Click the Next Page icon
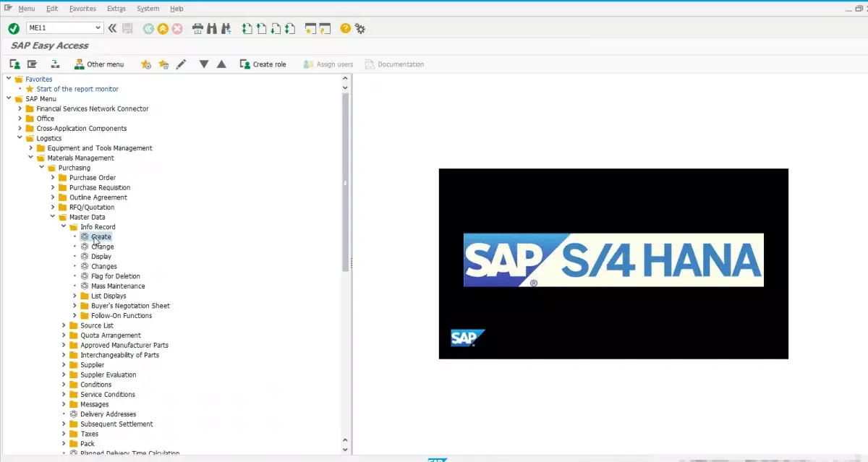Viewport: 868px width, 462px height. [275, 28]
